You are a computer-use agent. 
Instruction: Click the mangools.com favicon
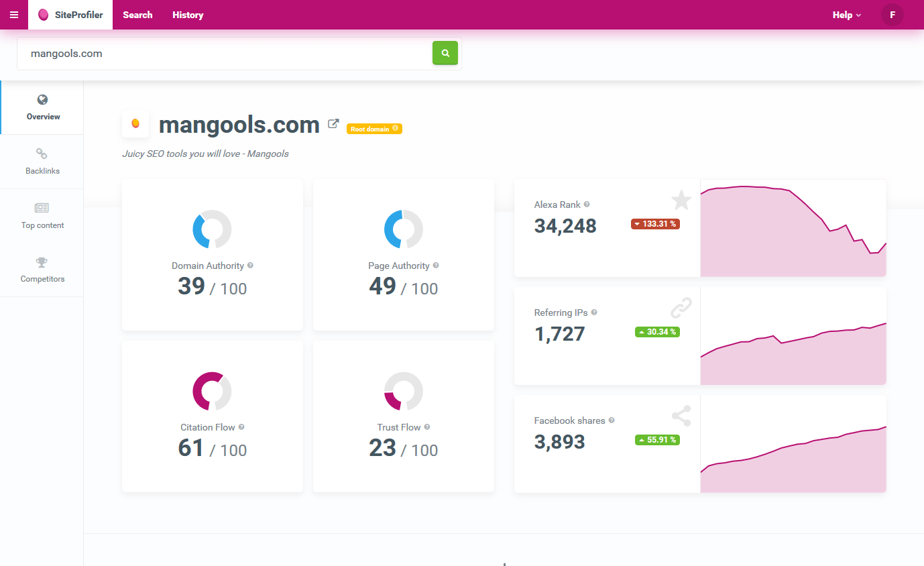click(135, 124)
